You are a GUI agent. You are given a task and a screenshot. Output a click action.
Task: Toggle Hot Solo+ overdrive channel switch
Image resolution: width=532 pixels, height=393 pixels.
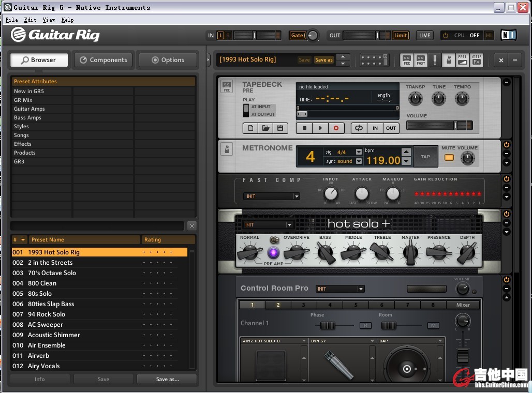click(x=274, y=240)
